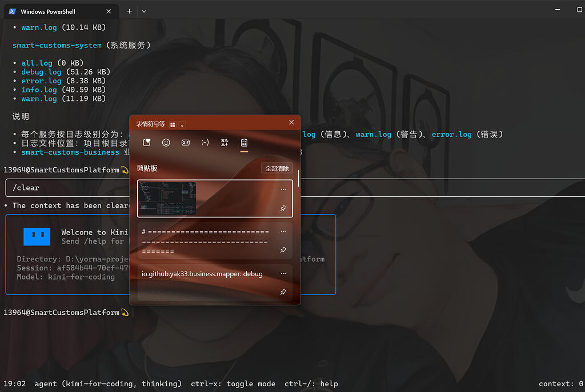Image resolution: width=585 pixels, height=392 pixels.
Task: Close the emoji and clipboard panel
Action: coord(291,122)
